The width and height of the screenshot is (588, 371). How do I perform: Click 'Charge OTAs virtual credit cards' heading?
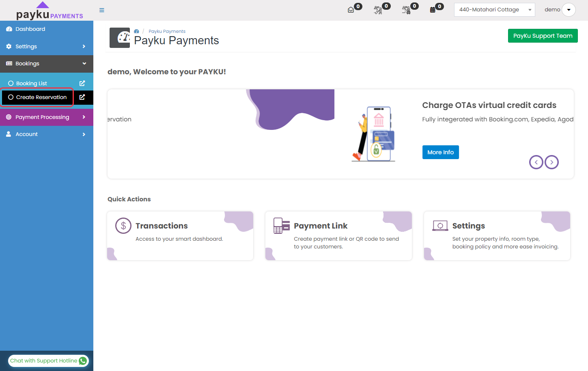489,105
